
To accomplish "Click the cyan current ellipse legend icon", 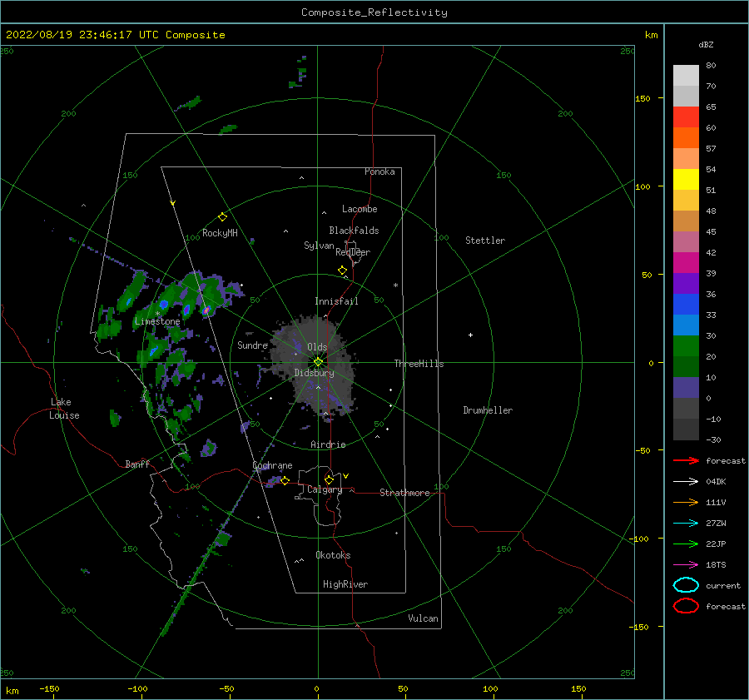I will tap(686, 585).
